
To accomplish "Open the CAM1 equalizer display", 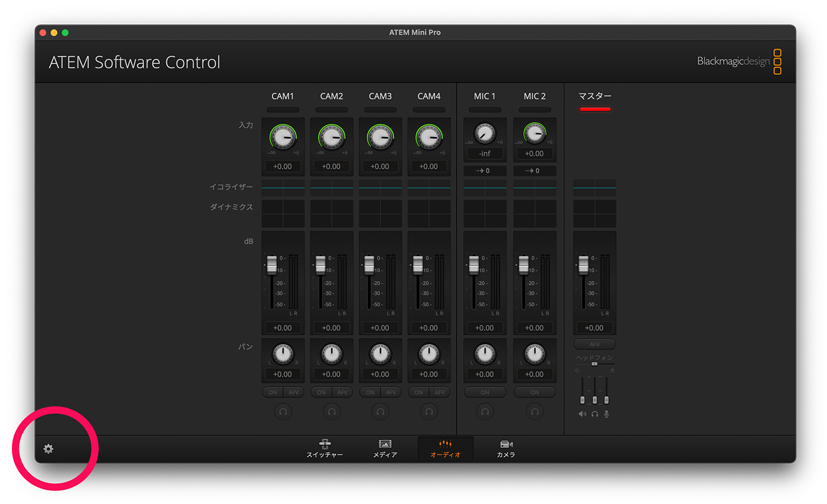I will (283, 188).
